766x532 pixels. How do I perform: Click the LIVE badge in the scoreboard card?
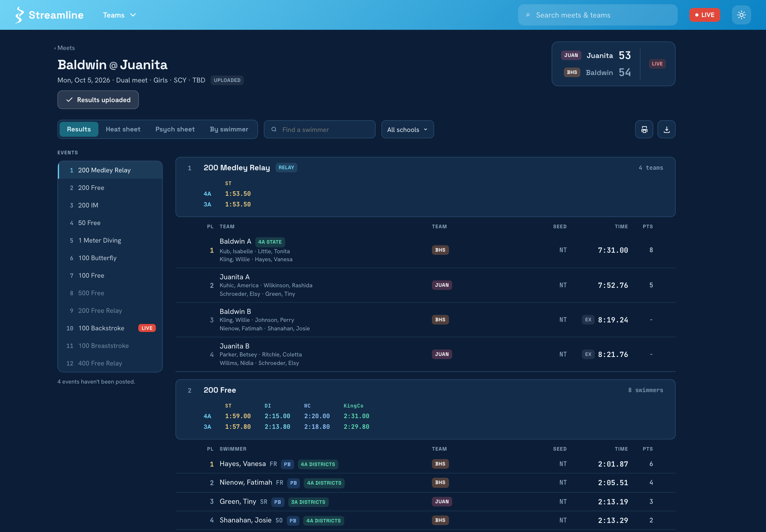657,64
